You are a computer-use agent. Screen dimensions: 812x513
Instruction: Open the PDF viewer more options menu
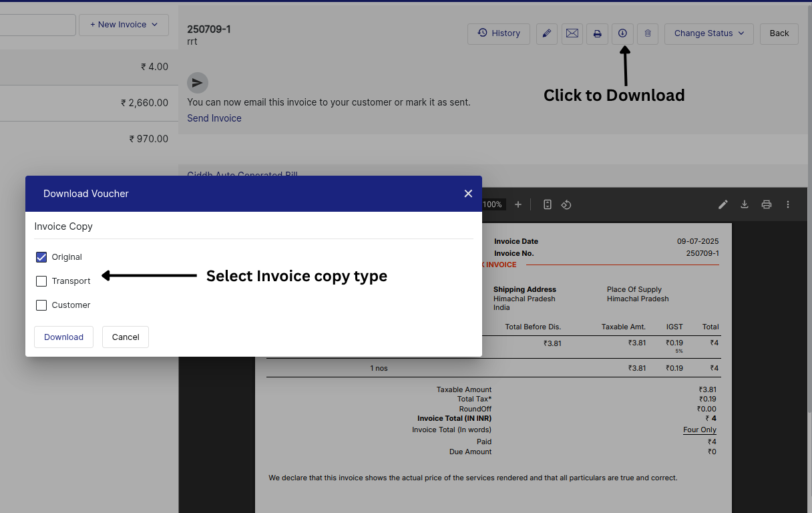point(788,204)
